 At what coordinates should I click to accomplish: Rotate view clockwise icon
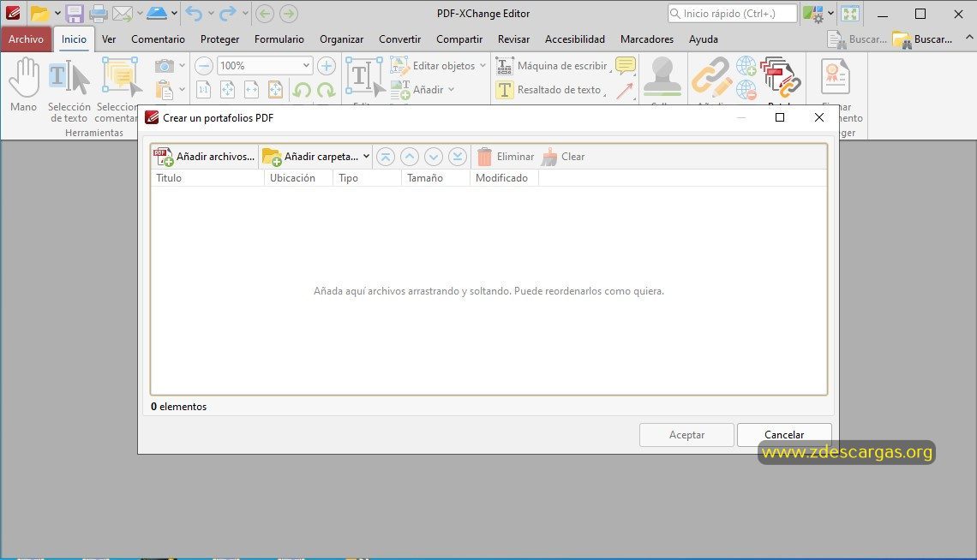coord(327,90)
